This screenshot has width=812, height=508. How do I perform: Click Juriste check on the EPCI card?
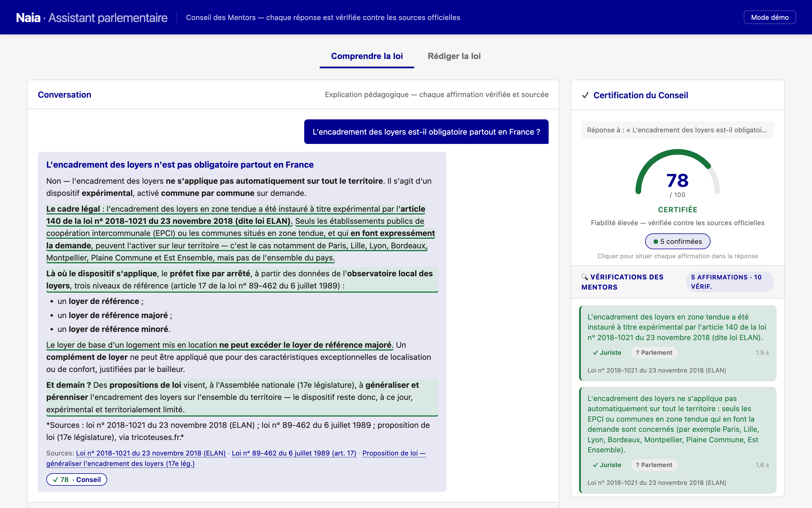click(x=607, y=465)
